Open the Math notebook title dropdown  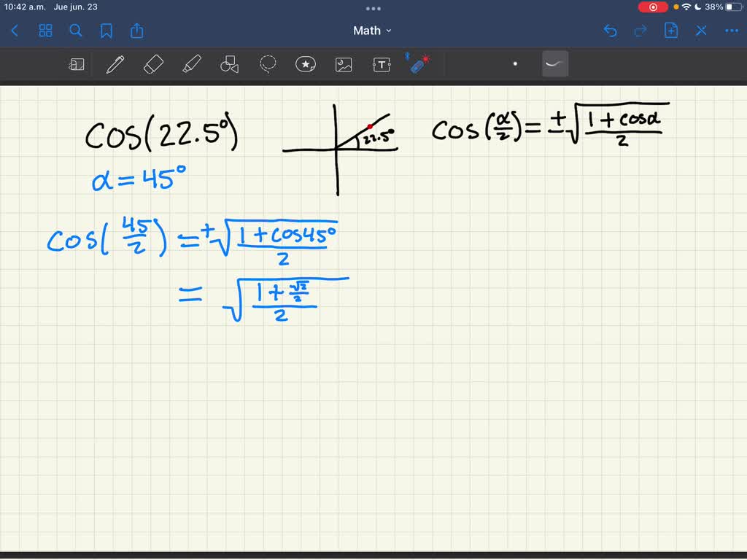pyautogui.click(x=372, y=31)
